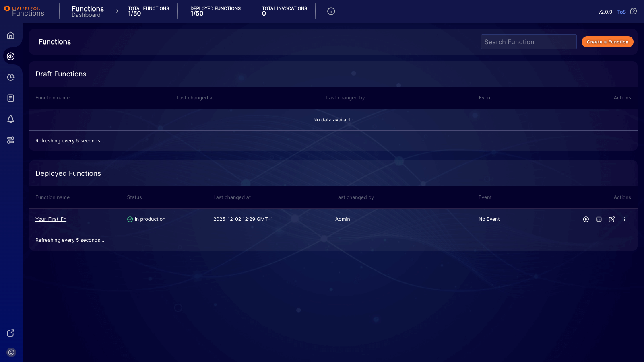Switch to the Dashboard breadcrumb item
644x362 pixels.
[x=87, y=15]
